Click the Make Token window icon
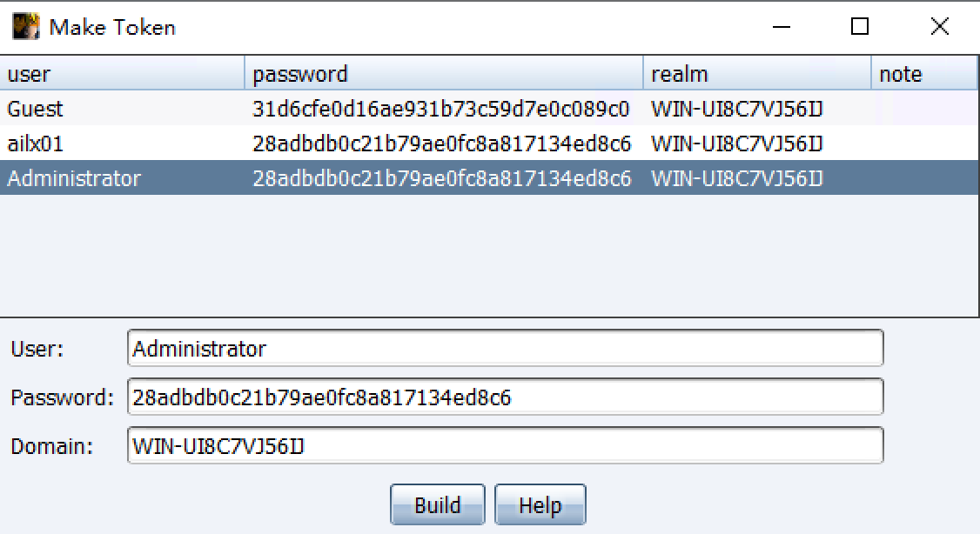 tap(25, 27)
